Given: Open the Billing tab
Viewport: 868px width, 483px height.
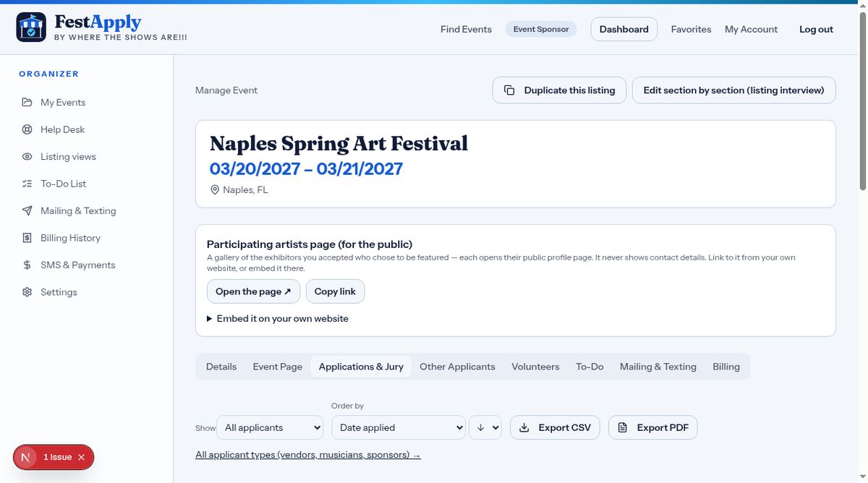Looking at the screenshot, I should (726, 367).
